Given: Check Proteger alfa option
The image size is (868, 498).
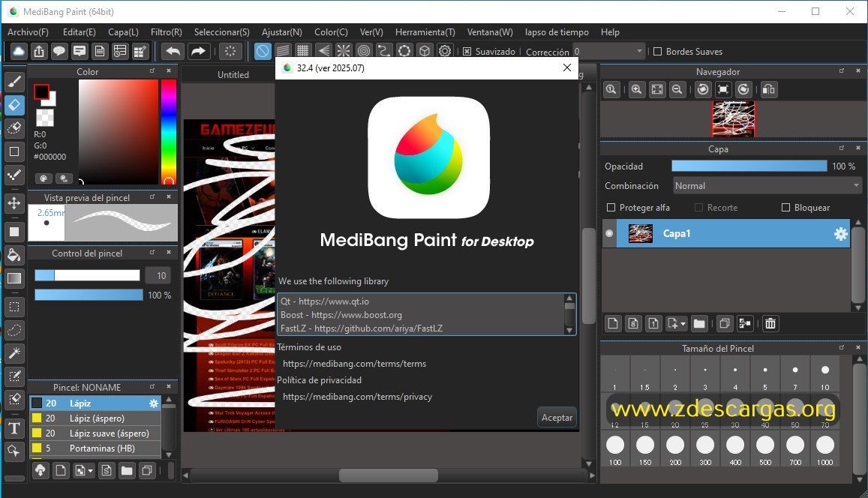Looking at the screenshot, I should pos(611,208).
